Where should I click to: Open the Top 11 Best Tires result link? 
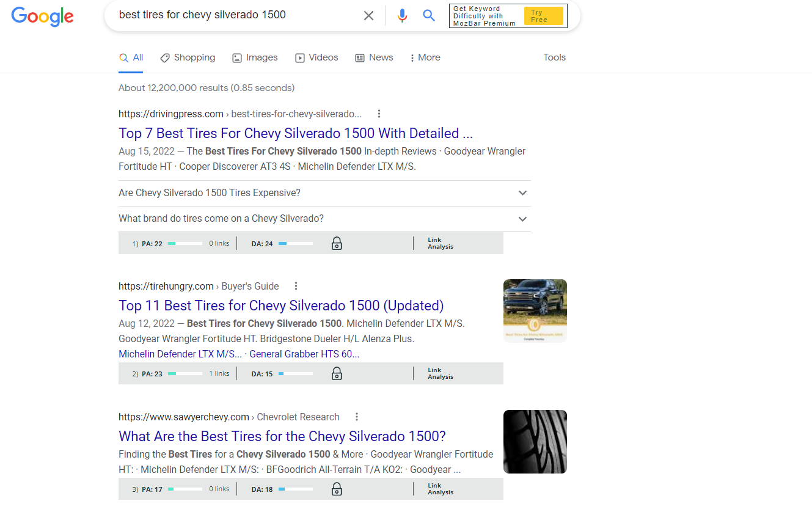pos(281,305)
